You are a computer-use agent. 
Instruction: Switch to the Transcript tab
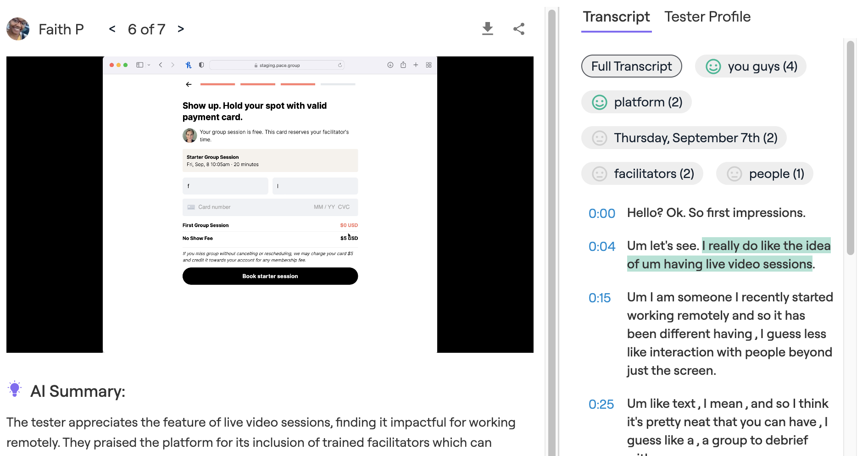(x=616, y=17)
